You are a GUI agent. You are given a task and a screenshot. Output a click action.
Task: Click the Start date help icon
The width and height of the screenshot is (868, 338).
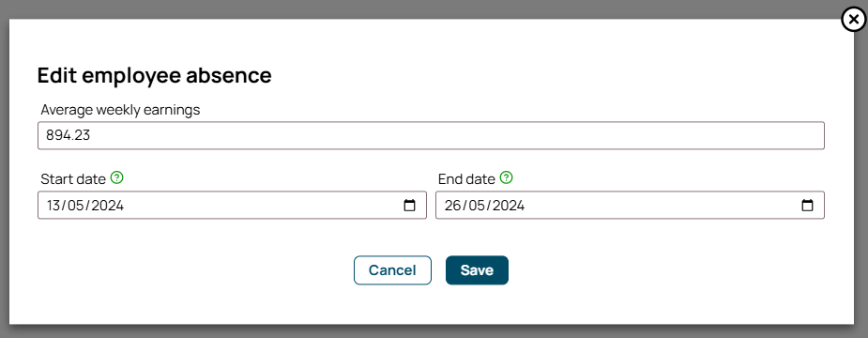point(116,177)
